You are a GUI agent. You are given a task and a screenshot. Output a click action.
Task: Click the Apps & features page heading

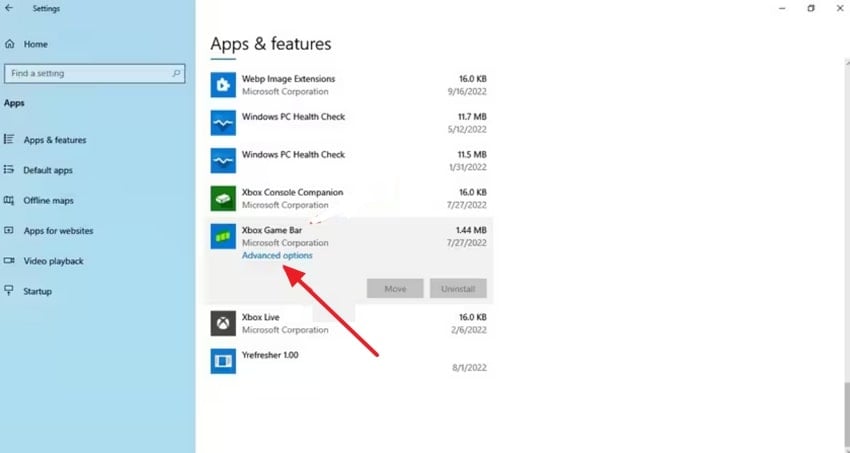pos(271,44)
